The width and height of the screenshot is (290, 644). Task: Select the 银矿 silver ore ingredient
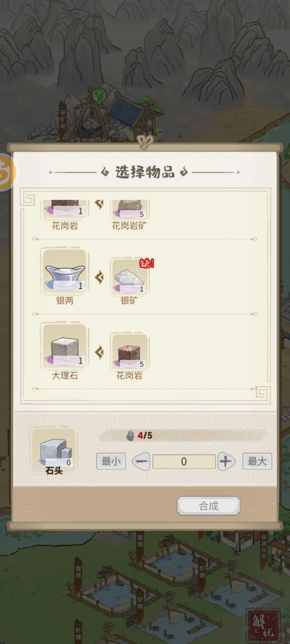click(129, 277)
